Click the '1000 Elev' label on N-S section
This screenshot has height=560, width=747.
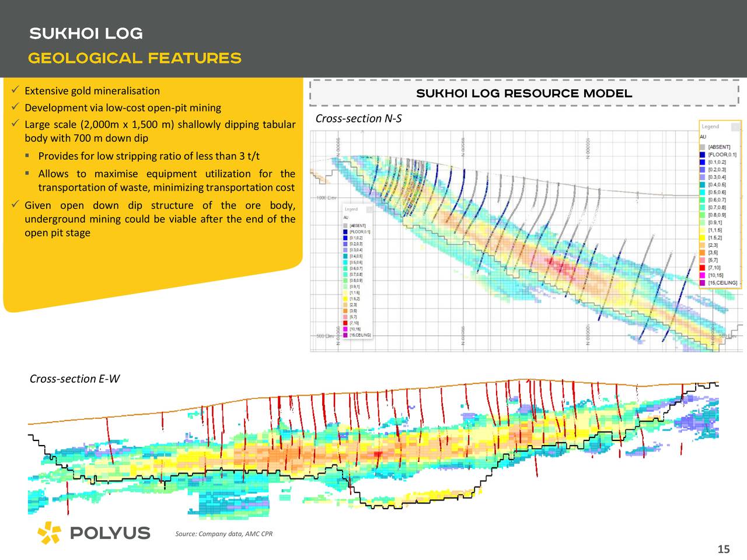[x=327, y=198]
